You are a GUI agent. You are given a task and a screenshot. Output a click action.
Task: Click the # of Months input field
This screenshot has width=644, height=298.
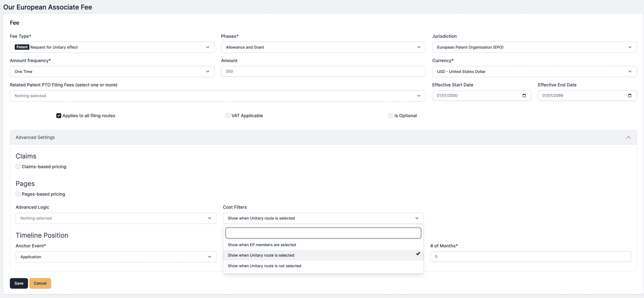click(x=531, y=256)
